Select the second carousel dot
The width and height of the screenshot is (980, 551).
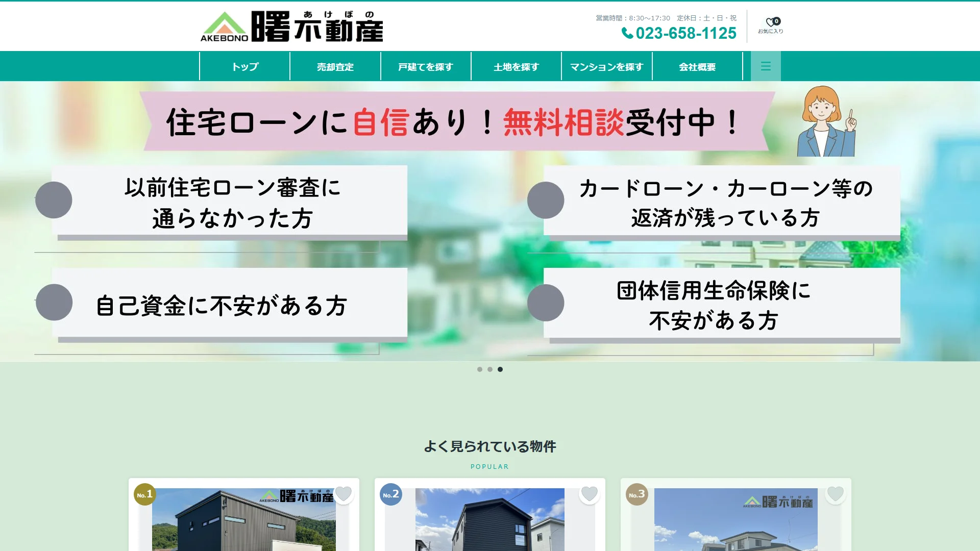coord(490,369)
